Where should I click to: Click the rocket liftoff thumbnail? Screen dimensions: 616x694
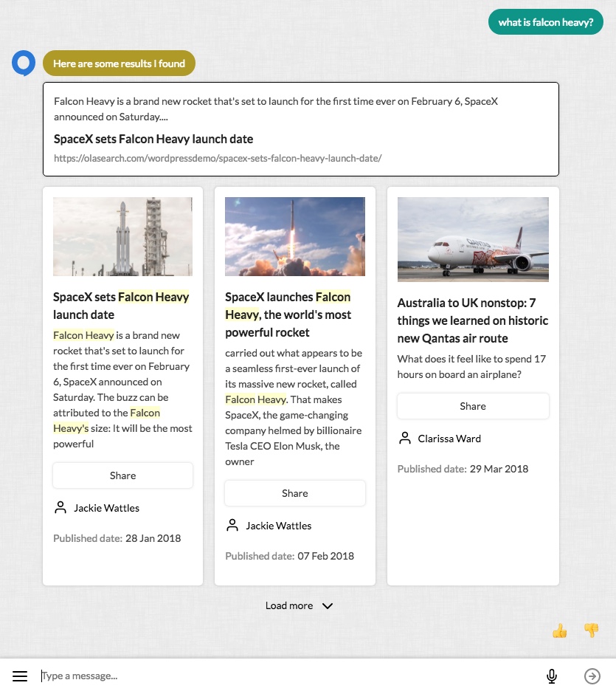click(295, 236)
